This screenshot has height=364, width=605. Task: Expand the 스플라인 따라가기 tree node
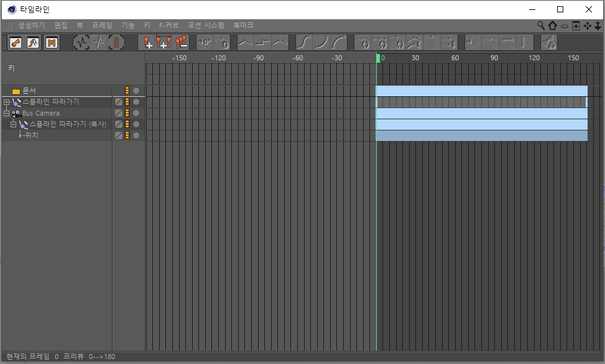coord(6,102)
